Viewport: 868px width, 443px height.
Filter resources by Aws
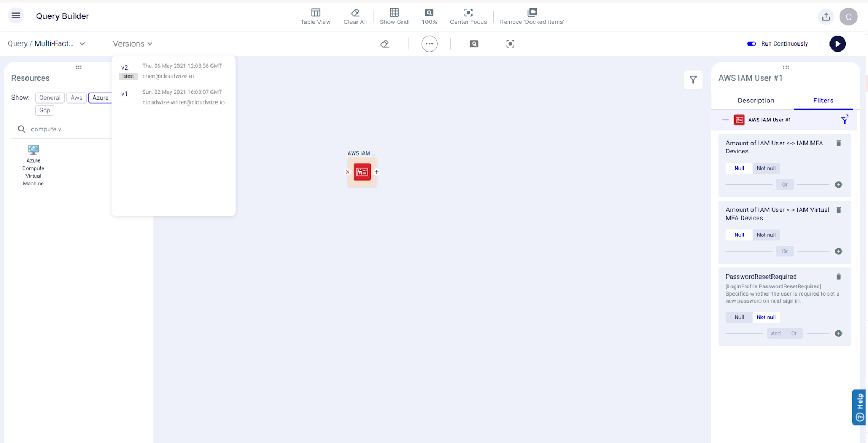76,98
